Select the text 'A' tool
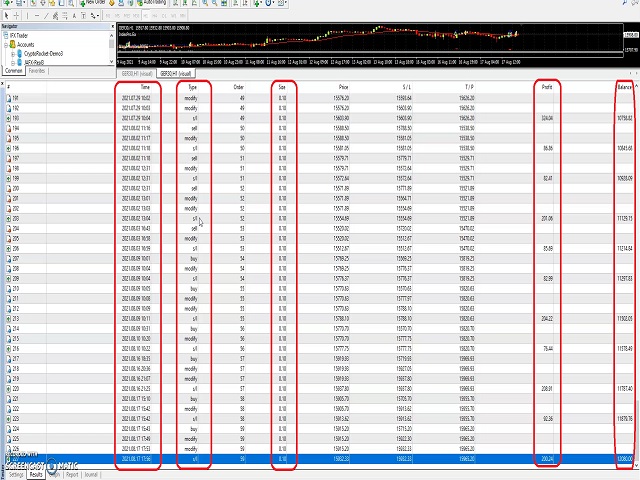 [x=74, y=16]
